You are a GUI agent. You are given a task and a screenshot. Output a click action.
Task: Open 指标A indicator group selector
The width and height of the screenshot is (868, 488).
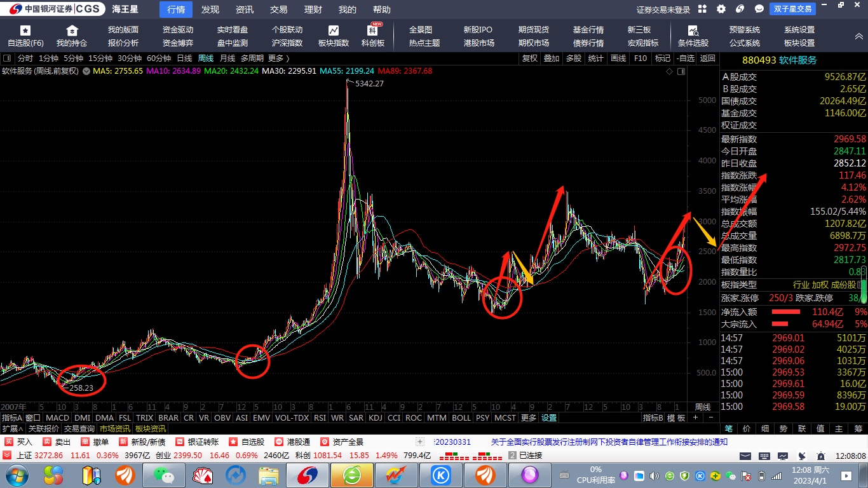pyautogui.click(x=12, y=417)
